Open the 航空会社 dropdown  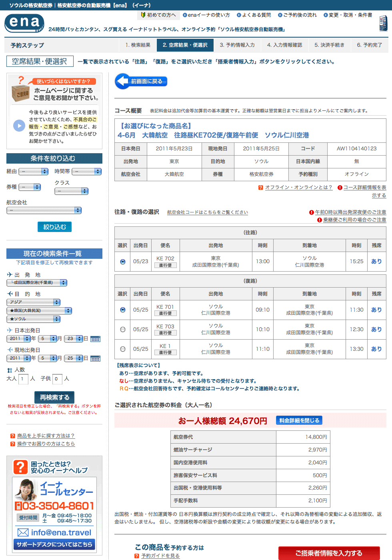[44, 210]
